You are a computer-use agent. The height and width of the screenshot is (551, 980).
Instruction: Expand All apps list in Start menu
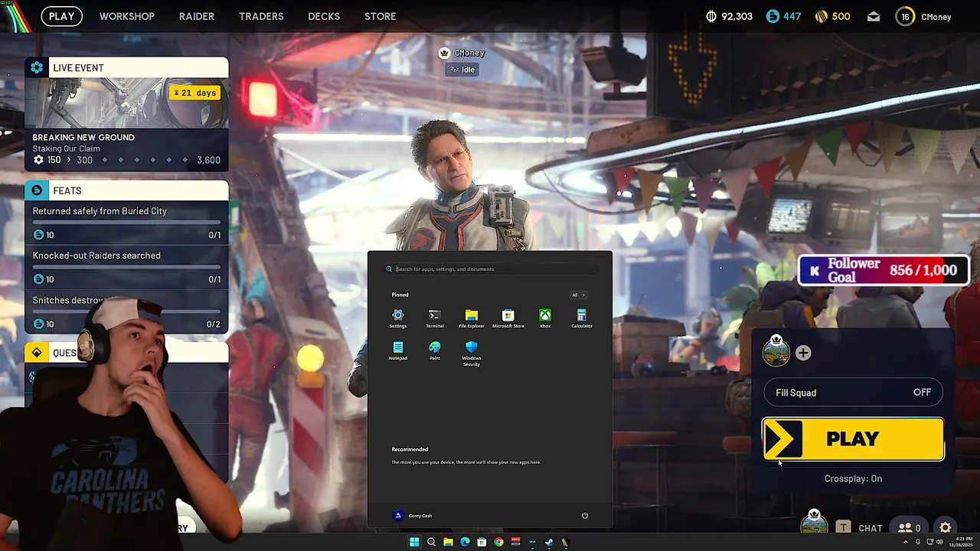coord(578,295)
